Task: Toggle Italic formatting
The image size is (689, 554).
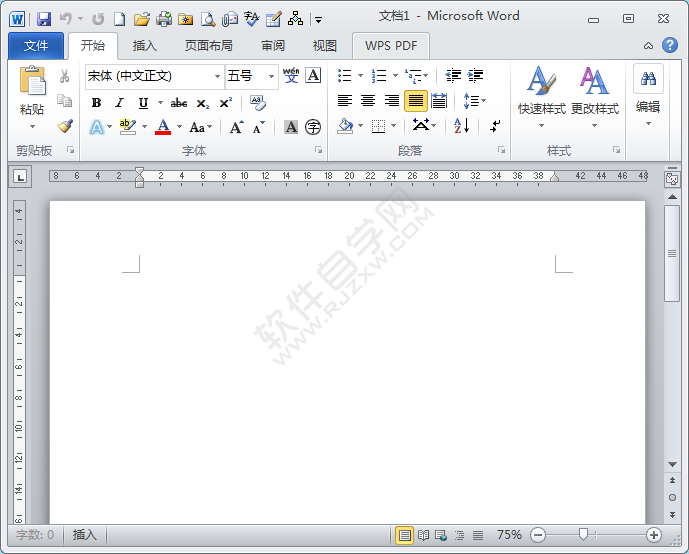Action: [x=119, y=102]
